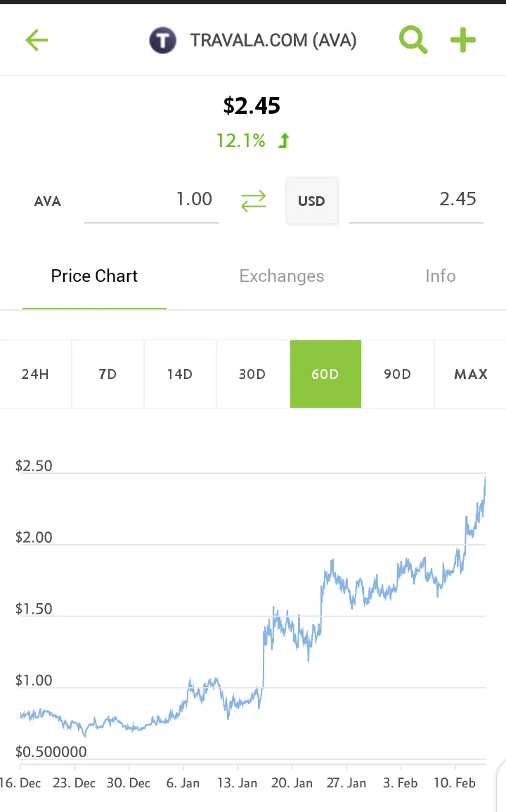Switch to the Exchanges tab
Screen dimensions: 506x812
(x=282, y=276)
